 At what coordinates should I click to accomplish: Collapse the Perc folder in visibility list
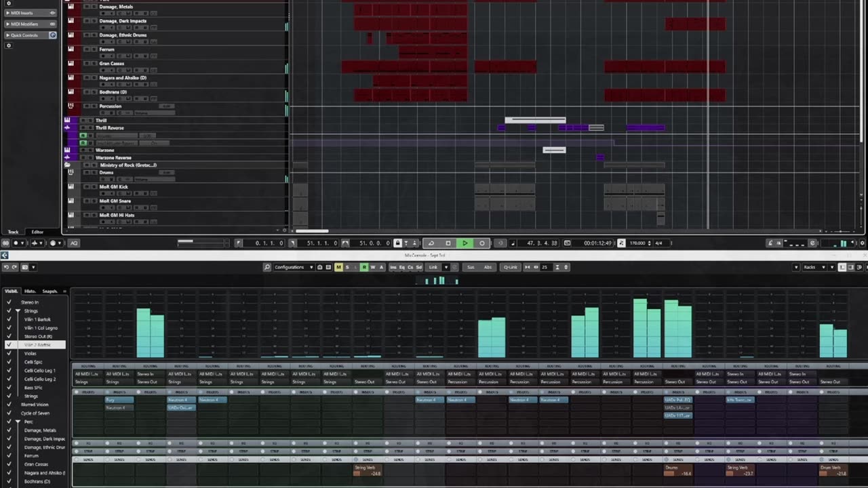(x=18, y=422)
